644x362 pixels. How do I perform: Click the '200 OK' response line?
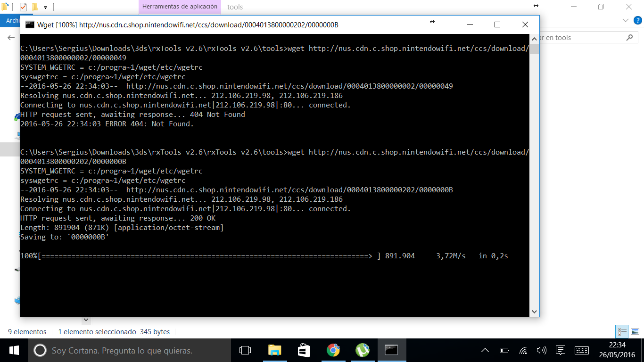coord(118,218)
